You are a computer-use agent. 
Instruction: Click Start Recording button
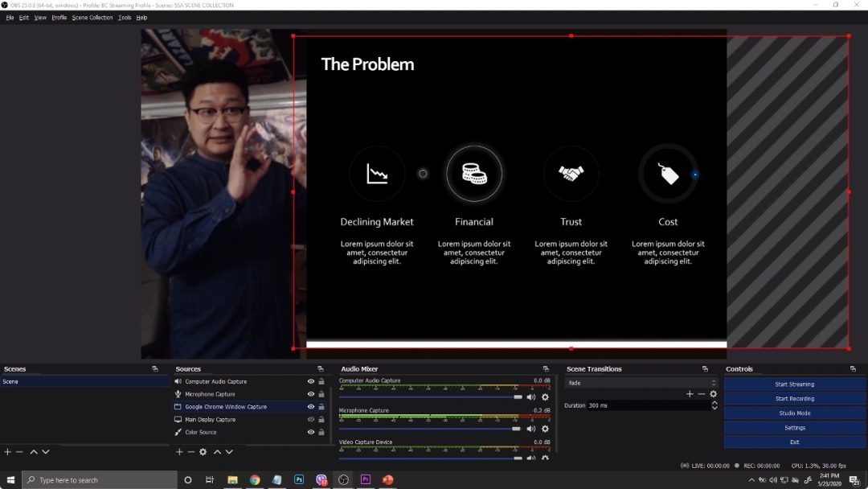[794, 399]
